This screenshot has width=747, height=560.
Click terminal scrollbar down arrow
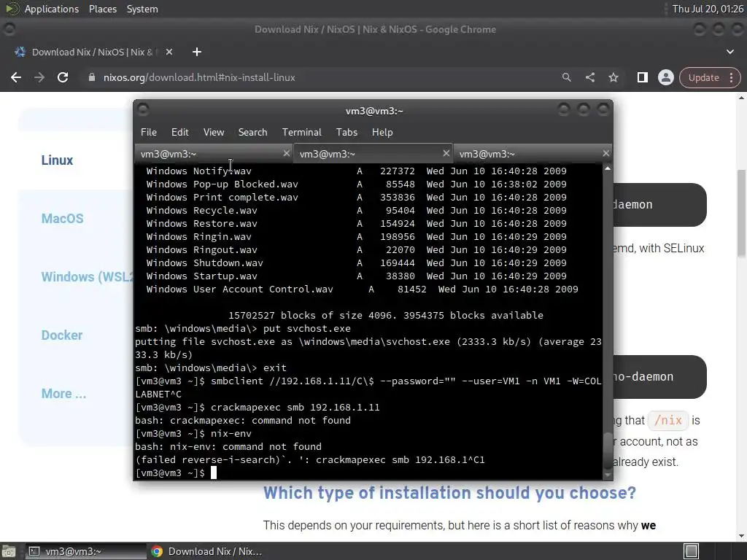tap(608, 475)
